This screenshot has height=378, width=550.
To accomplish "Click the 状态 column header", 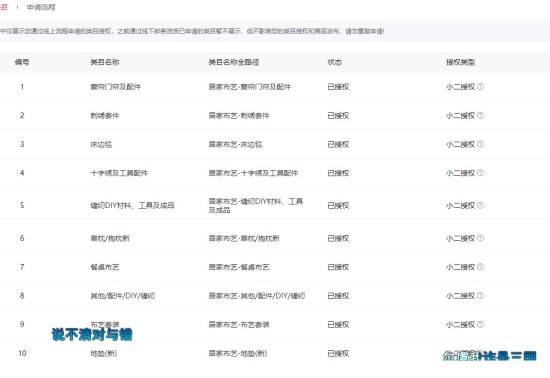I will point(335,62).
